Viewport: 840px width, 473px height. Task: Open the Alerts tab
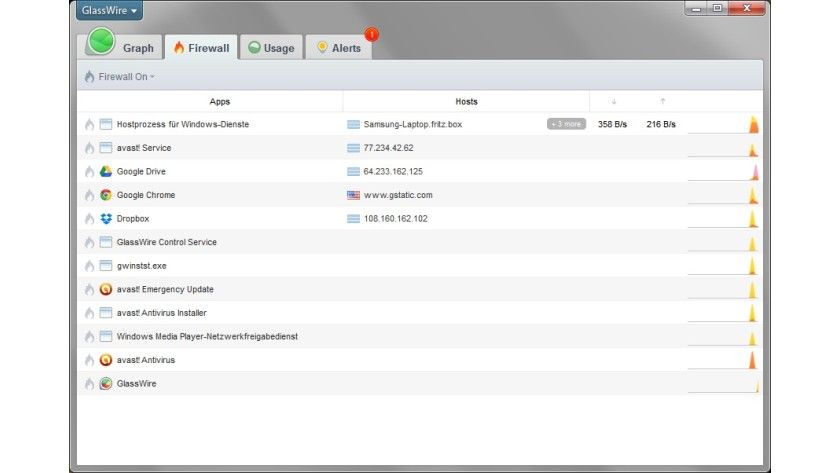[x=339, y=48]
